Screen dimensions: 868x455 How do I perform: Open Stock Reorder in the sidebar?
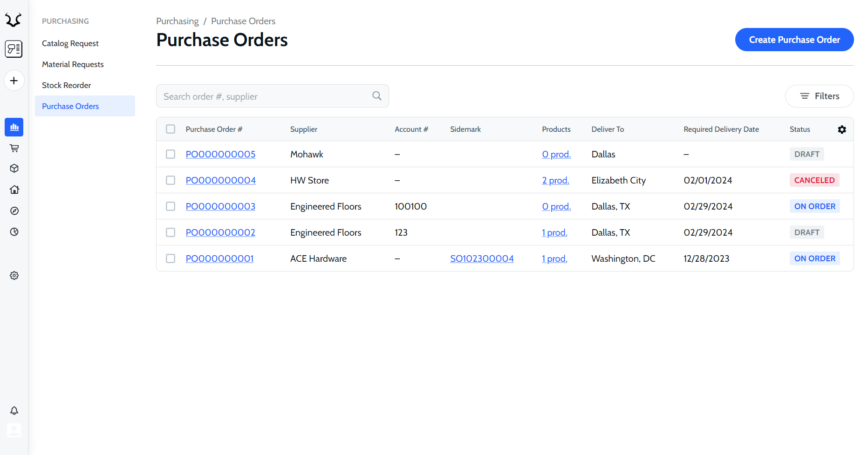tap(66, 85)
